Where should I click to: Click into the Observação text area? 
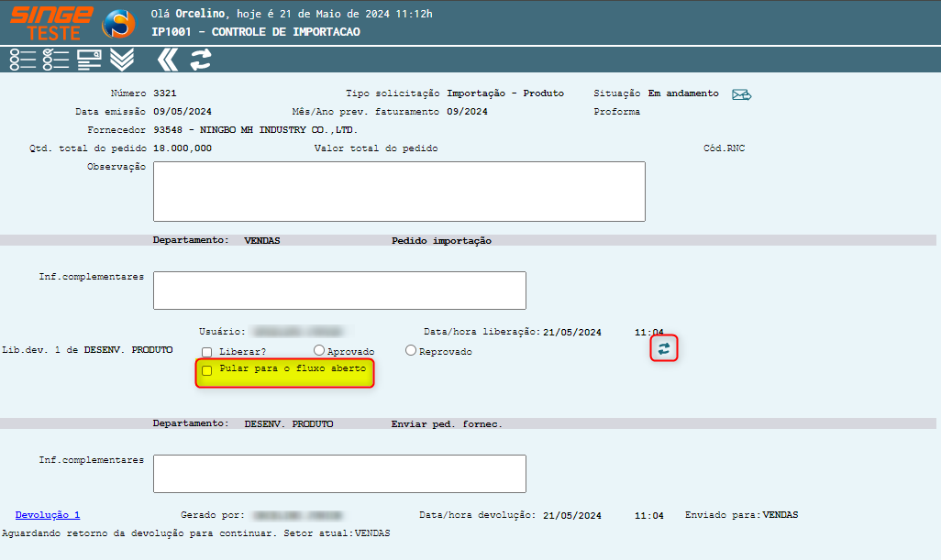(399, 192)
